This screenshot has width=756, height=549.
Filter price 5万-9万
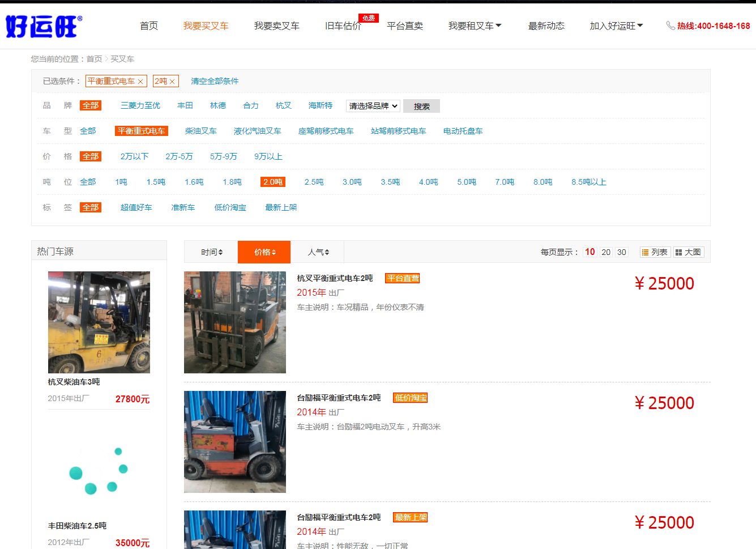[224, 156]
